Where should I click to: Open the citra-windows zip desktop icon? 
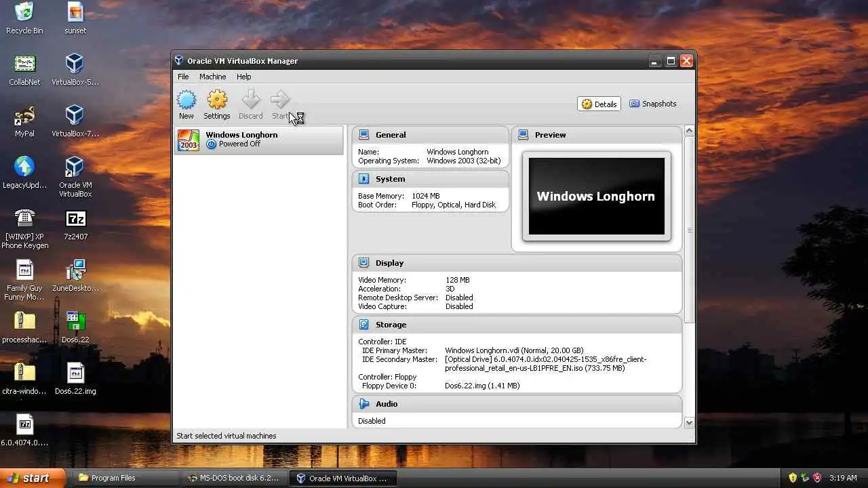pos(24,373)
